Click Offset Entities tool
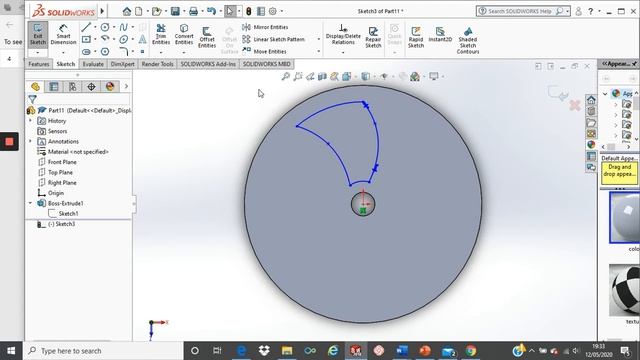640x360 pixels. pos(207,37)
